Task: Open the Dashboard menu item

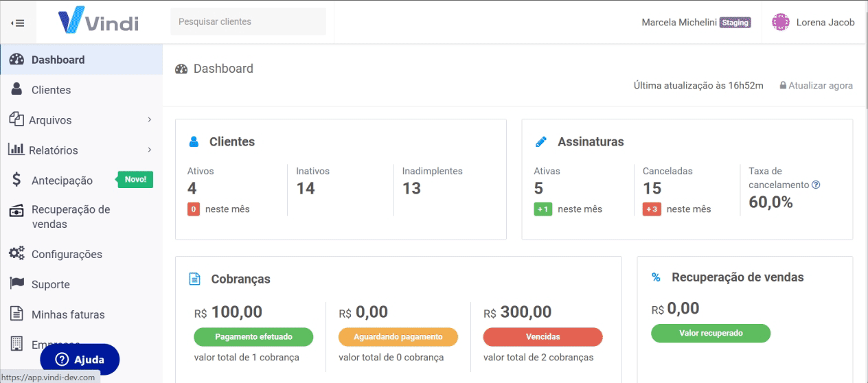Action: pos(58,60)
